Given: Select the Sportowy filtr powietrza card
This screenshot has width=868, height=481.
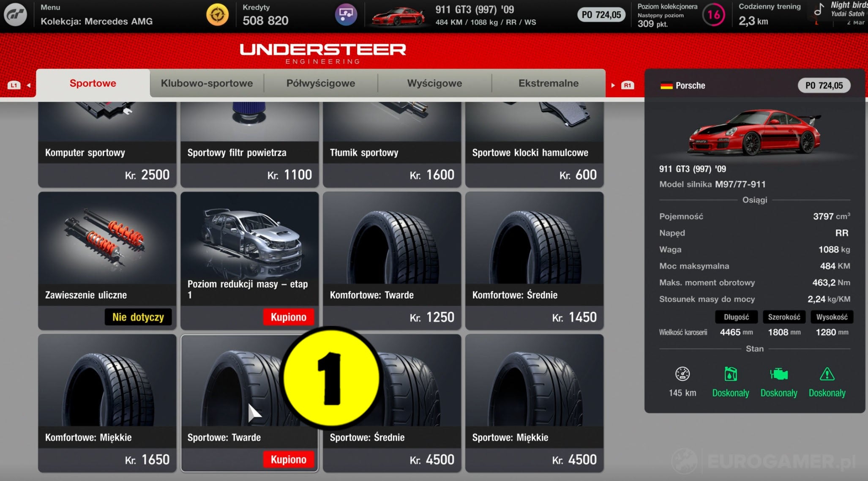Looking at the screenshot, I should [x=250, y=144].
